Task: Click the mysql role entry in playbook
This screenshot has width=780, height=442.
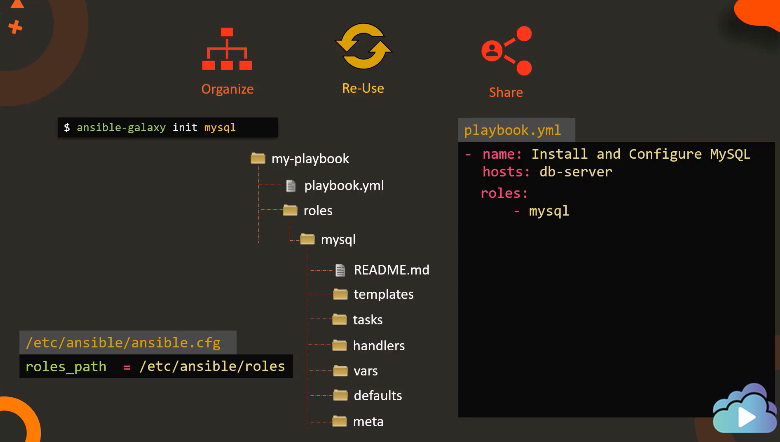Action: (549, 212)
